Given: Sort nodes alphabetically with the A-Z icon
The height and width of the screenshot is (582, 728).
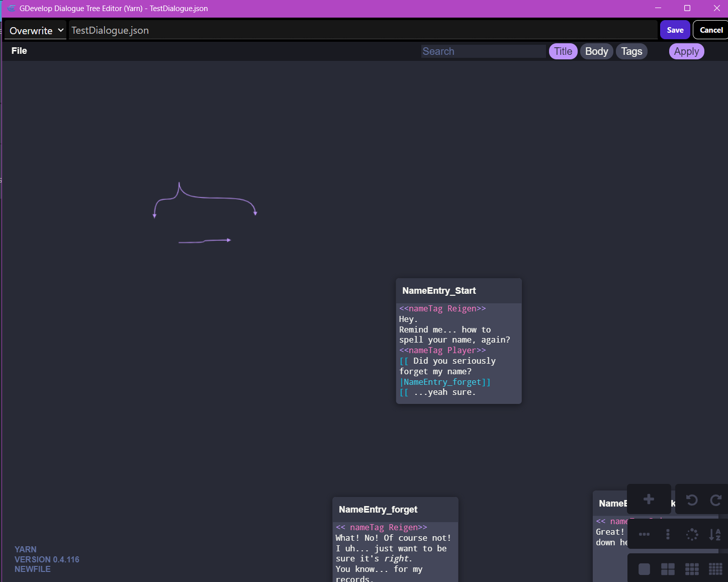Looking at the screenshot, I should [714, 534].
